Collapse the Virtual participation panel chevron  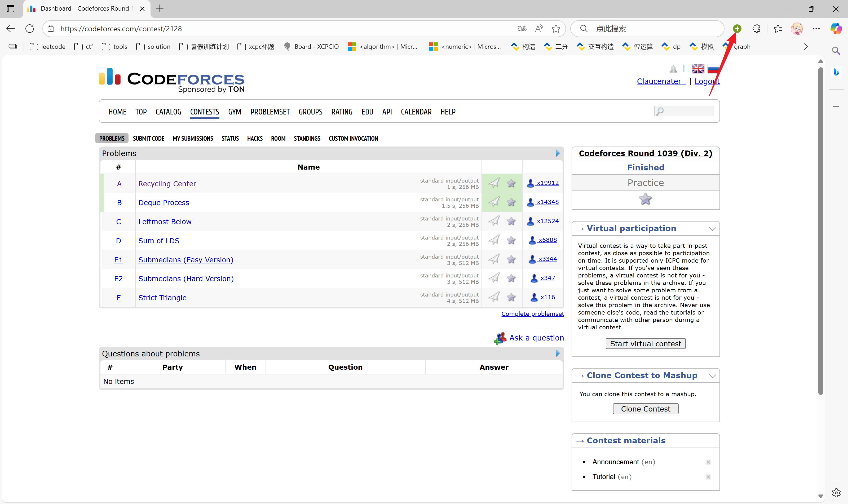712,229
